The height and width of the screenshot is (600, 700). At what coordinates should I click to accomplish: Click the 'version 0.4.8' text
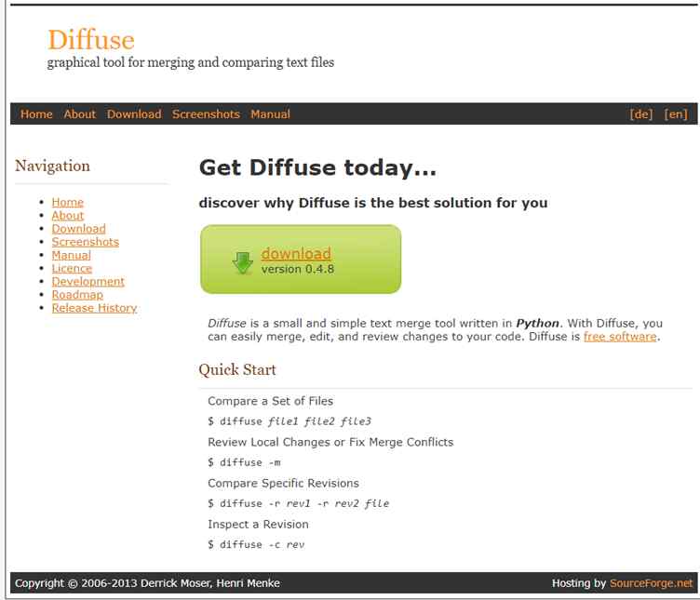[297, 270]
